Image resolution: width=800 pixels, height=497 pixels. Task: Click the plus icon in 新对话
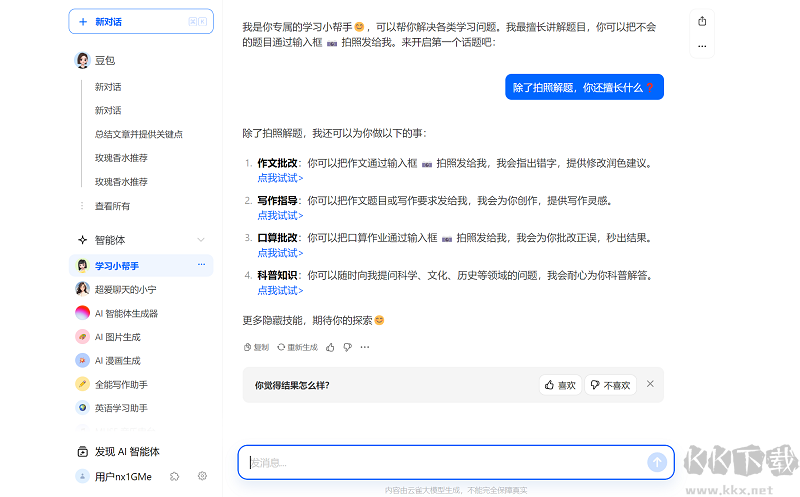pos(83,21)
